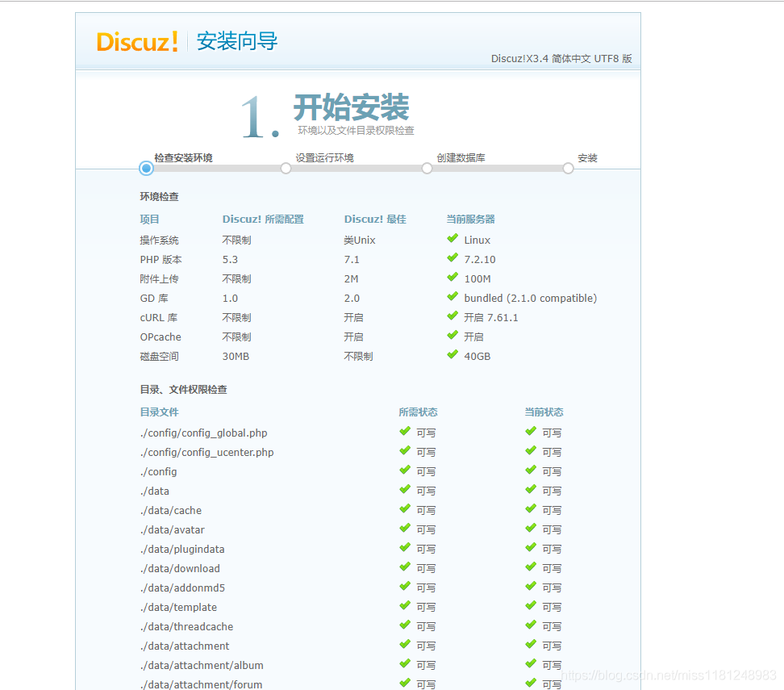Click the Discuz! 所需配置 column header
The width and height of the screenshot is (784, 690).
pyautogui.click(x=263, y=220)
